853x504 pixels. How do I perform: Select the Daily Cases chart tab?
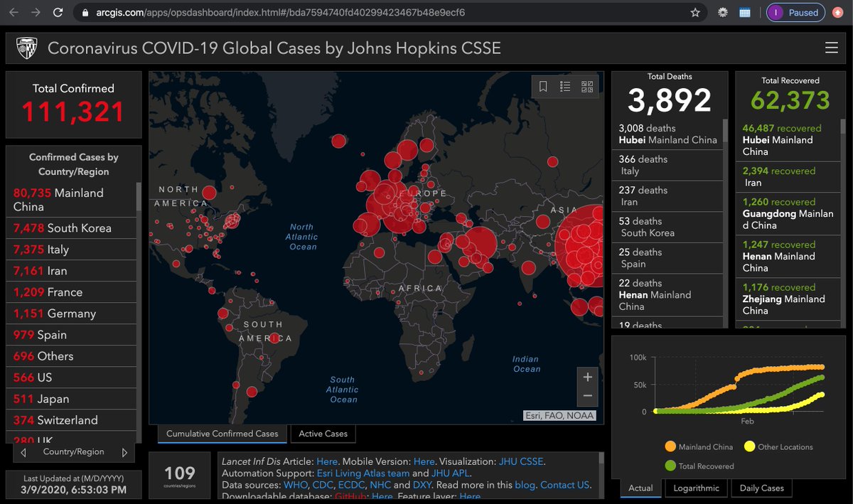[x=761, y=488]
